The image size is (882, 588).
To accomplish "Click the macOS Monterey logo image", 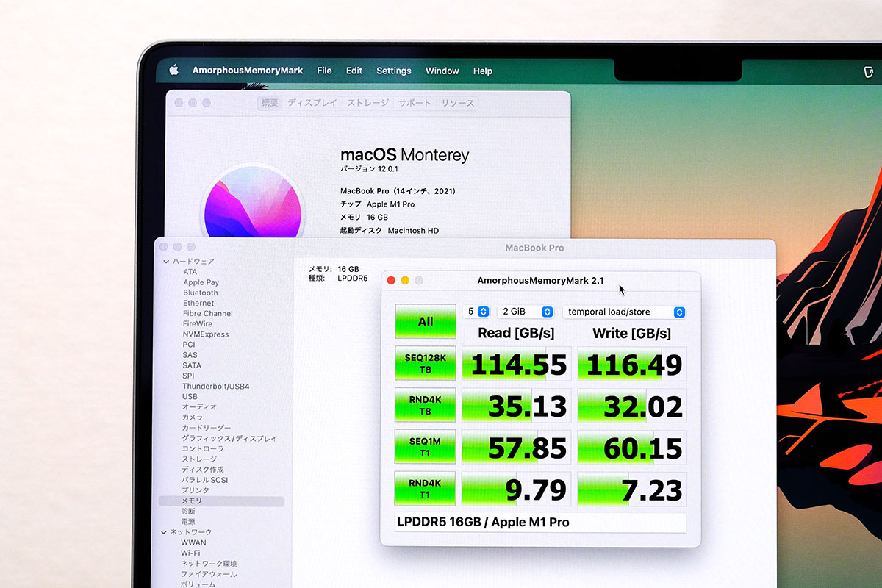I will coord(252,202).
